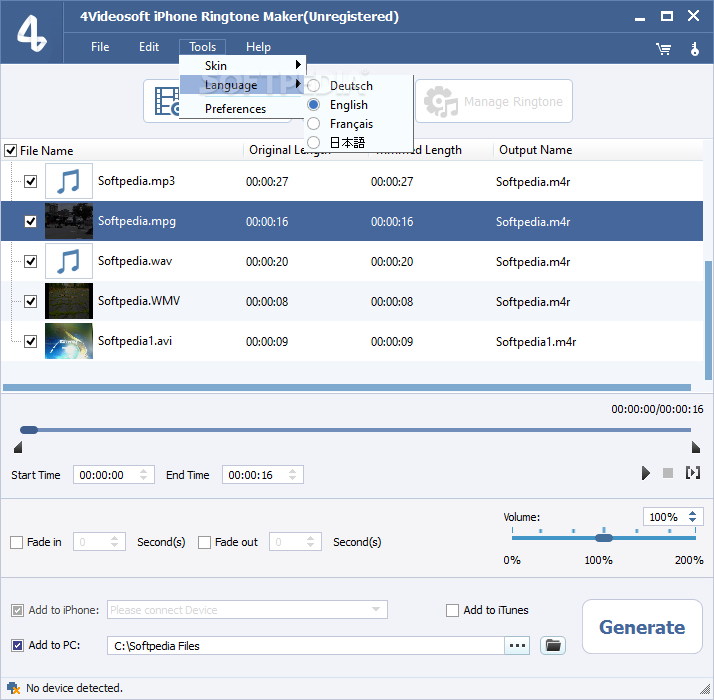The image size is (714, 700).
Task: Expand the Skin submenu
Action: coord(243,66)
